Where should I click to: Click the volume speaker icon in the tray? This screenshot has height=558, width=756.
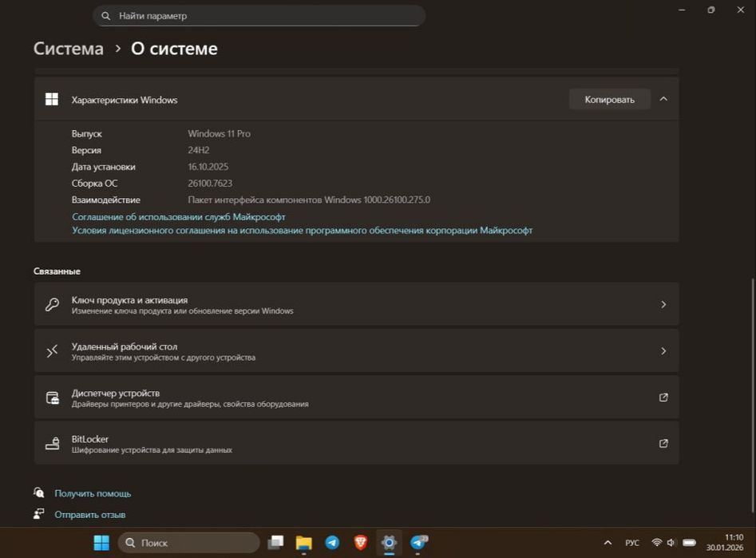pyautogui.click(x=671, y=543)
